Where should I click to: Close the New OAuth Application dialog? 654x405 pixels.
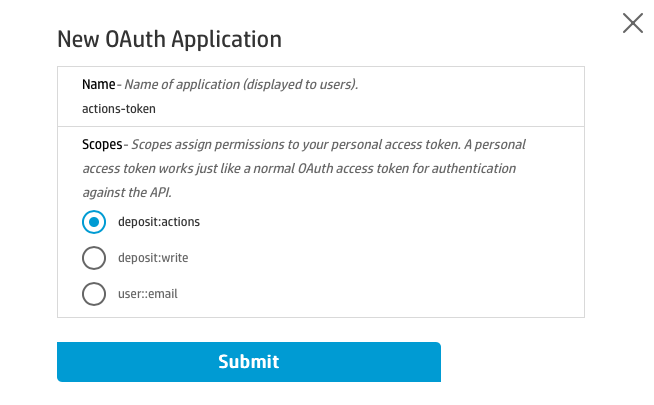(x=632, y=23)
